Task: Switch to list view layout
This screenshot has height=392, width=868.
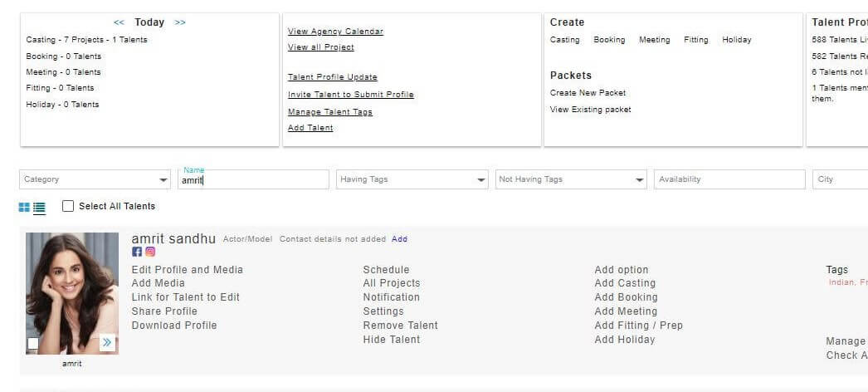Action: [39, 208]
